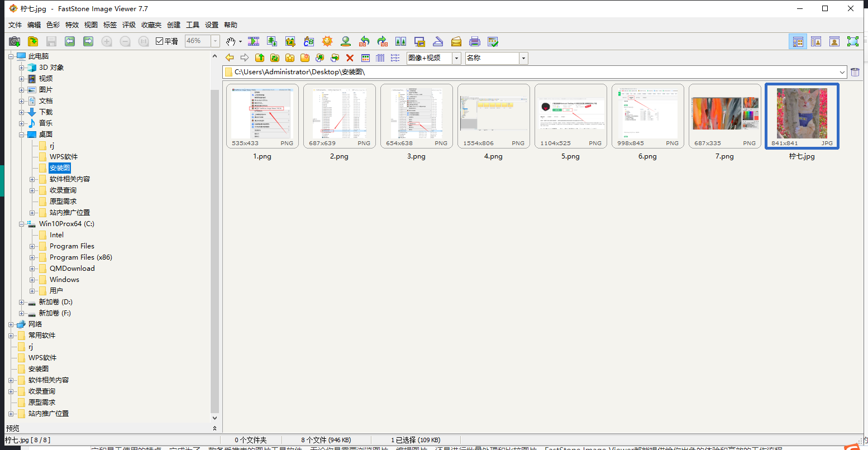Click the red X delete button
The height and width of the screenshot is (450, 868).
click(350, 58)
